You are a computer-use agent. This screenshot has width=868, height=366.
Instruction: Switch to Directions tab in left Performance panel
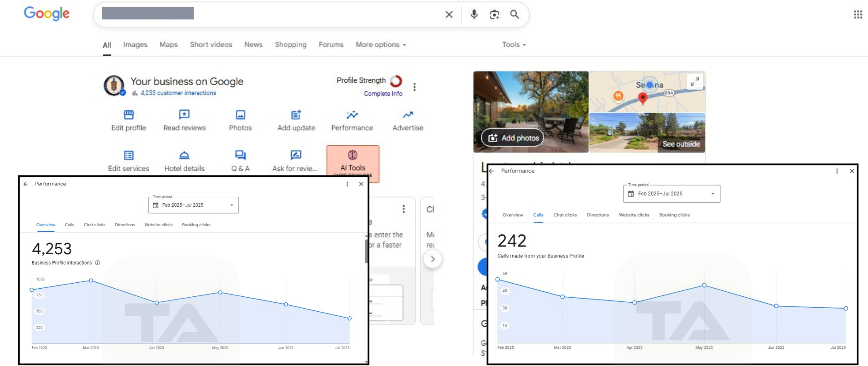pos(125,225)
